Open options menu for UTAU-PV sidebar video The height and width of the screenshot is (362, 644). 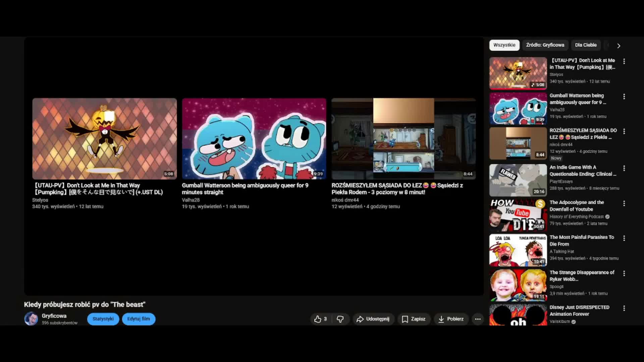624,61
